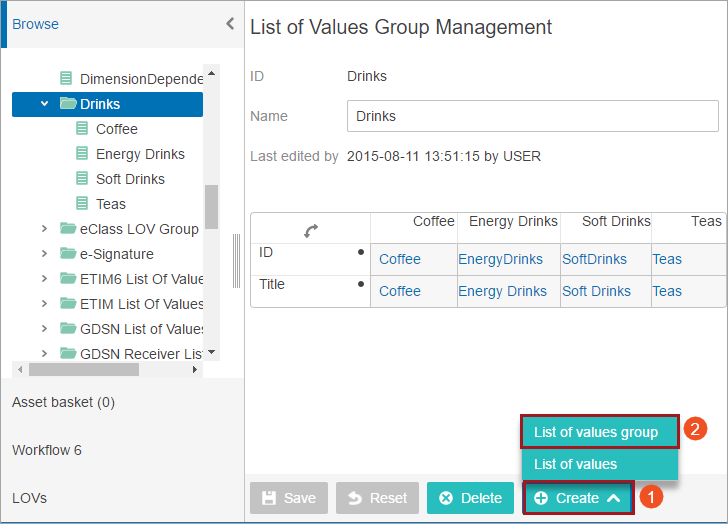728x524 pixels.
Task: Expand the e-Signature node
Action: coord(45,253)
